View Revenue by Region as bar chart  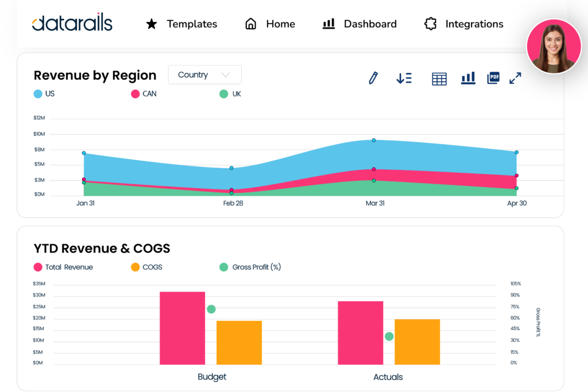468,79
